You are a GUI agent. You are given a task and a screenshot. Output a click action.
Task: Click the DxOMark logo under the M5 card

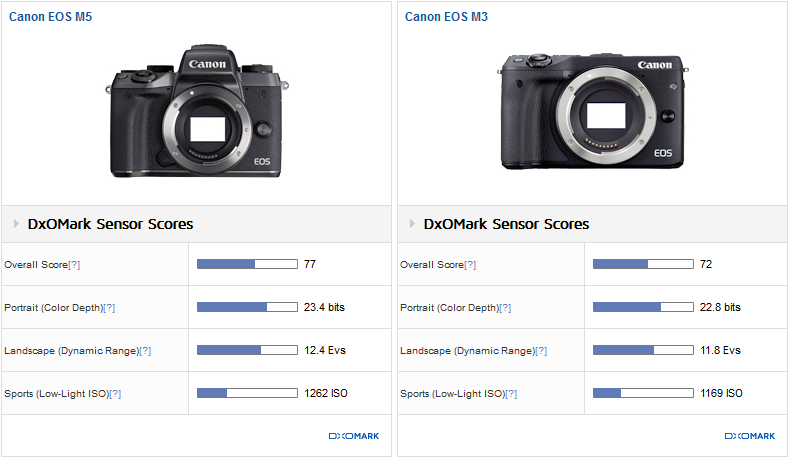tap(354, 436)
